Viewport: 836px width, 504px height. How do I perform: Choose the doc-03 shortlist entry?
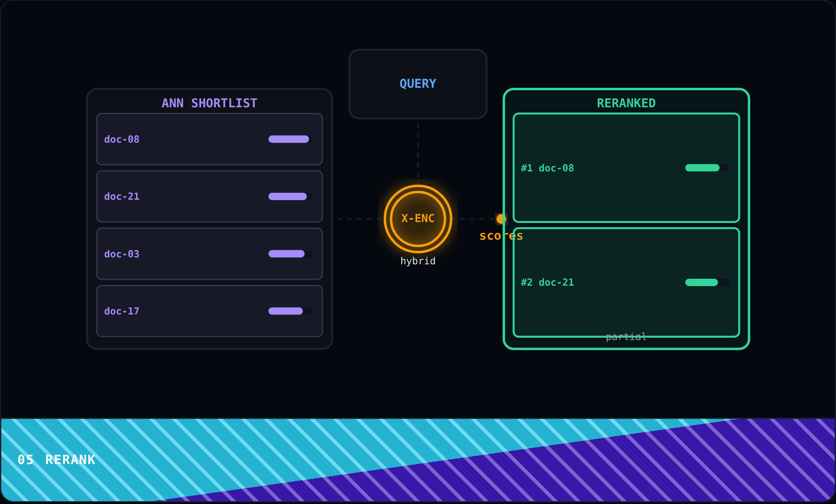209,254
